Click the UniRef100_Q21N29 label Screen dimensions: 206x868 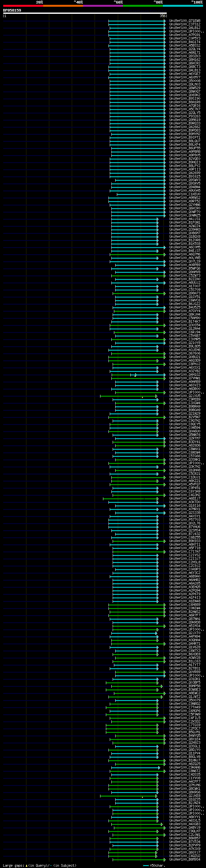185,414
